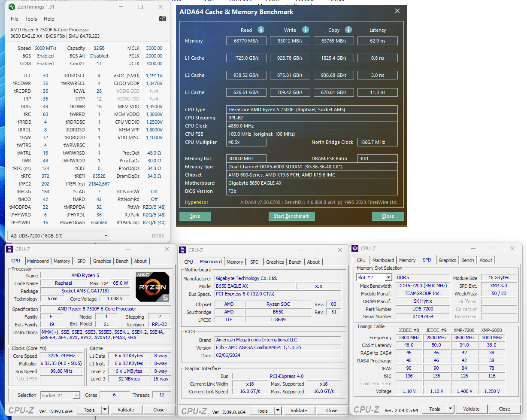Click Memory Write value 93012 MB/s

point(290,41)
